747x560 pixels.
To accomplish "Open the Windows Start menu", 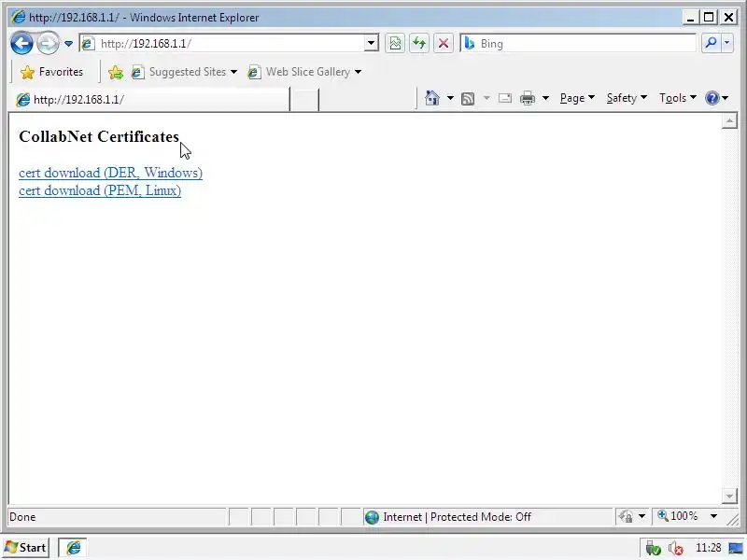I will tap(25, 548).
